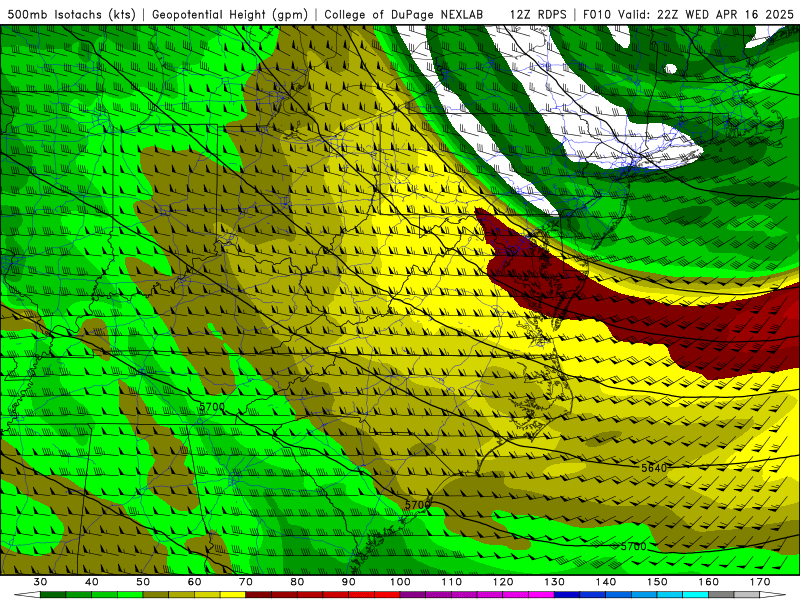
Task: Click the '170' value on the color scale
Action: pyautogui.click(x=760, y=582)
